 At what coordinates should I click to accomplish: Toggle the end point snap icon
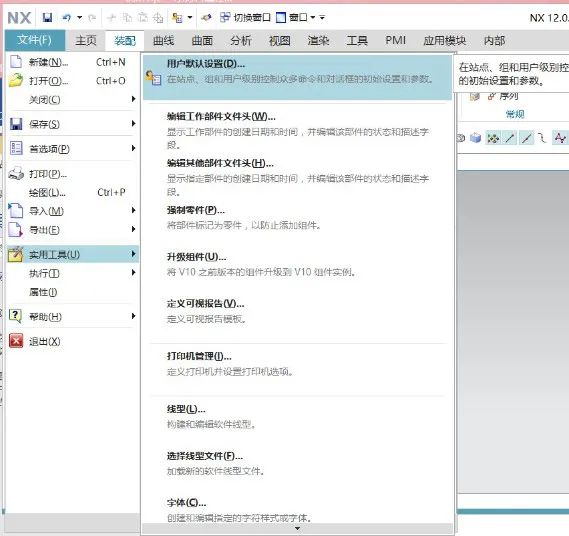point(510,138)
